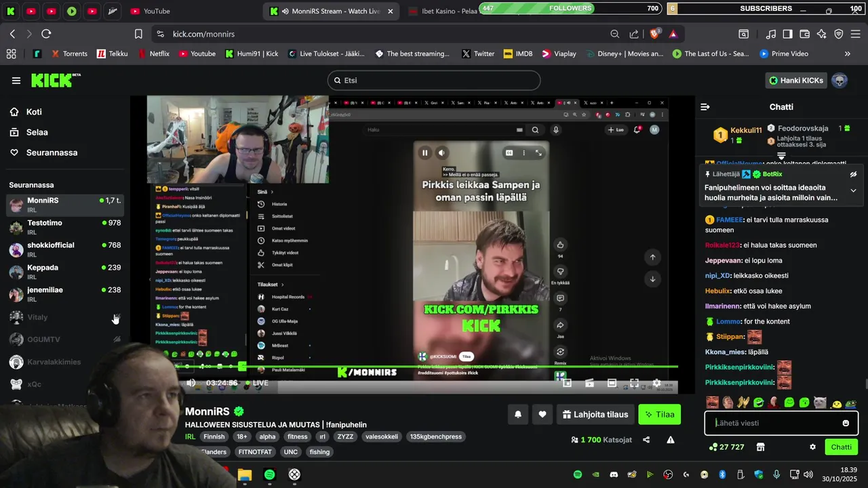Click the Hanki KICKs button
The width and height of the screenshot is (868, 488).
click(796, 81)
